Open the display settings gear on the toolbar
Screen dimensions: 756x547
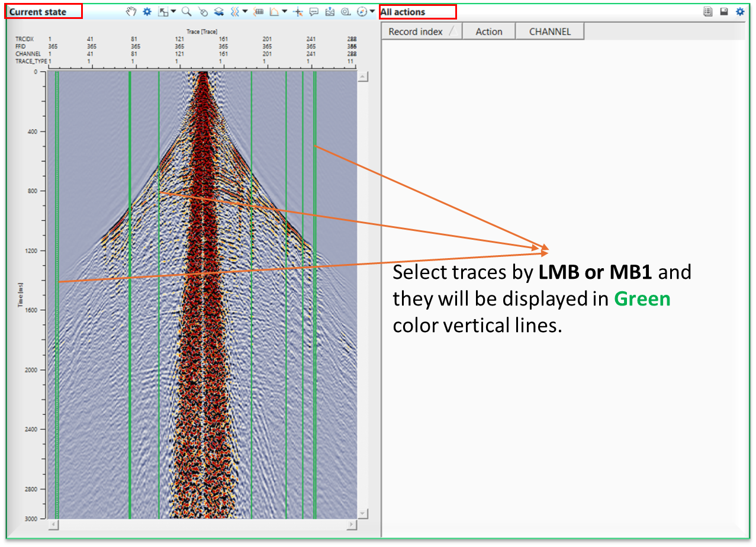(147, 11)
